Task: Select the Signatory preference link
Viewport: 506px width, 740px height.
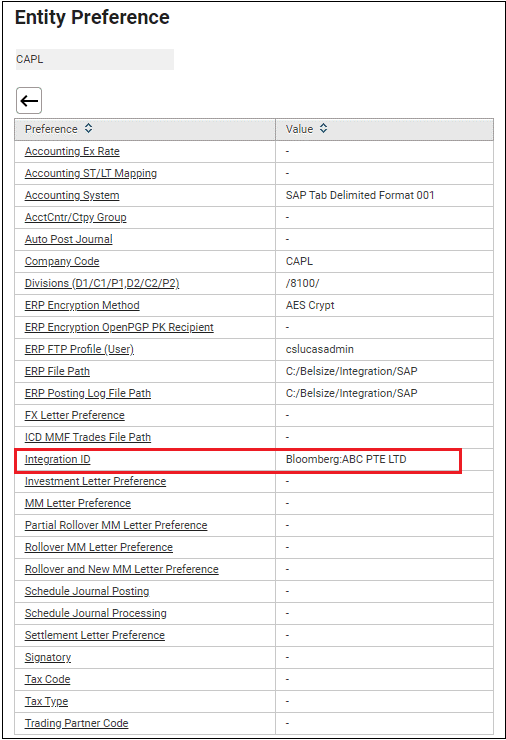Action: click(48, 657)
